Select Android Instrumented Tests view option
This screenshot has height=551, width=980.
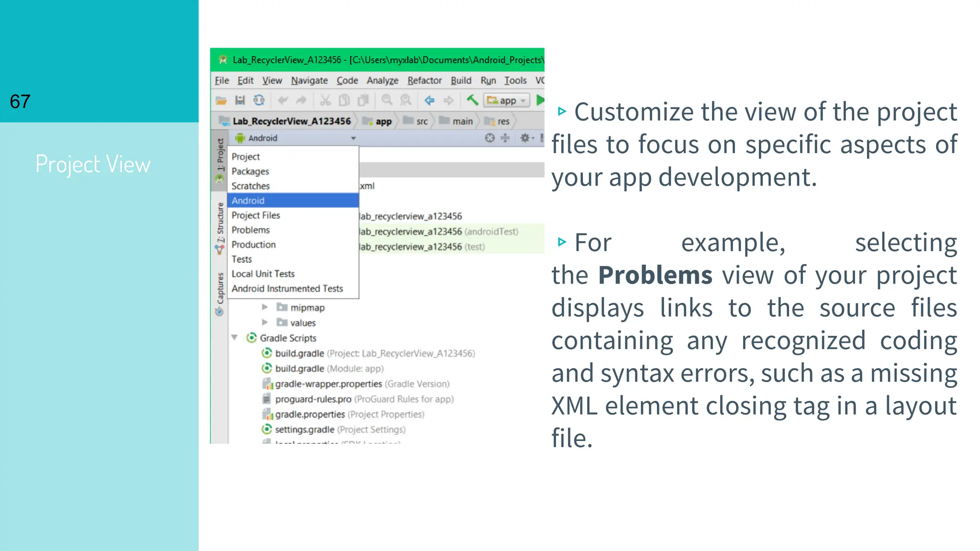click(293, 288)
